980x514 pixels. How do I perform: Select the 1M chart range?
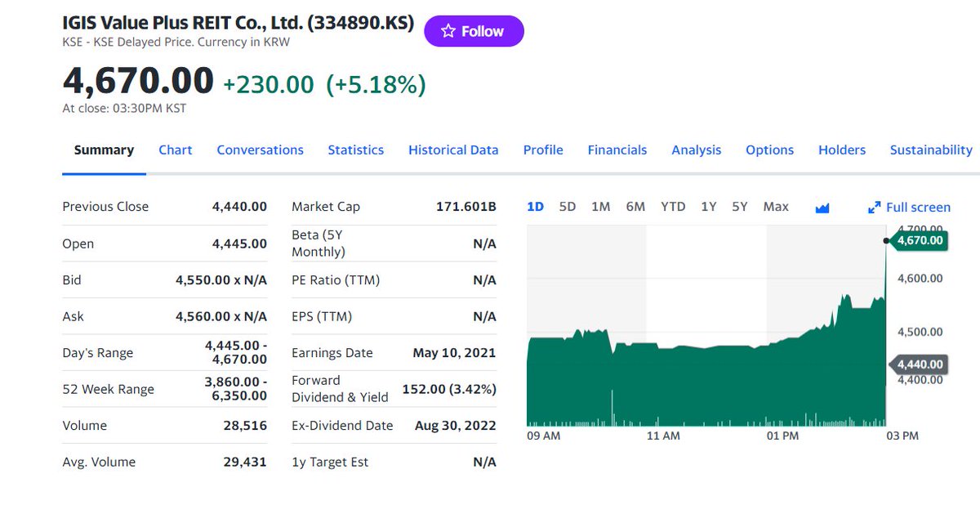(x=600, y=207)
